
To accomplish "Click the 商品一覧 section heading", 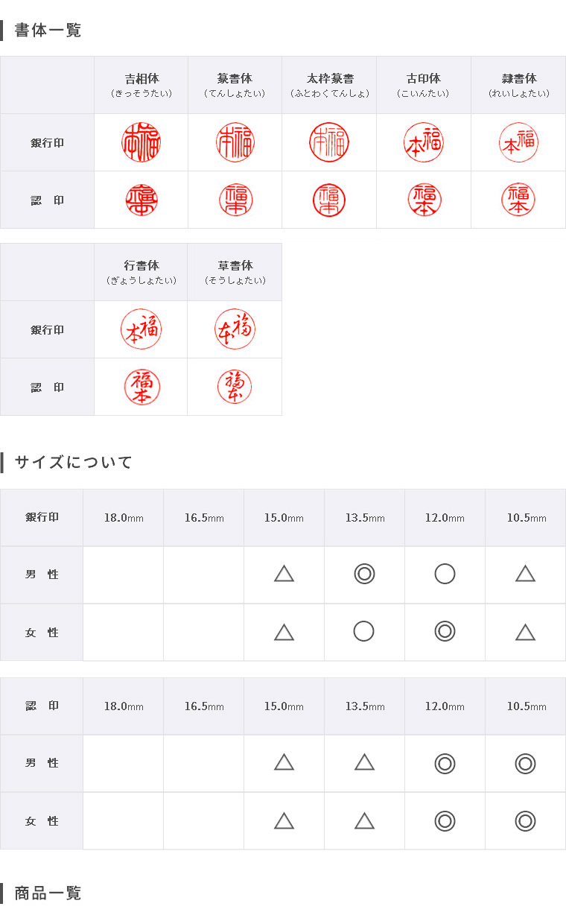I will click(48, 893).
